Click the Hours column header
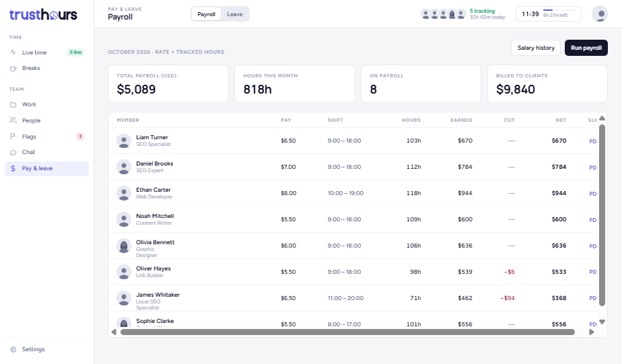The width and height of the screenshot is (622, 364). point(411,120)
